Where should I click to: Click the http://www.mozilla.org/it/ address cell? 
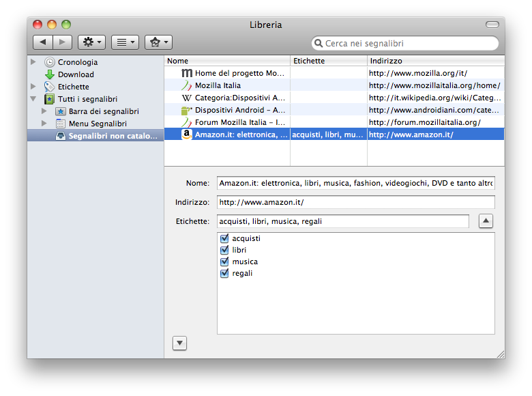436,73
